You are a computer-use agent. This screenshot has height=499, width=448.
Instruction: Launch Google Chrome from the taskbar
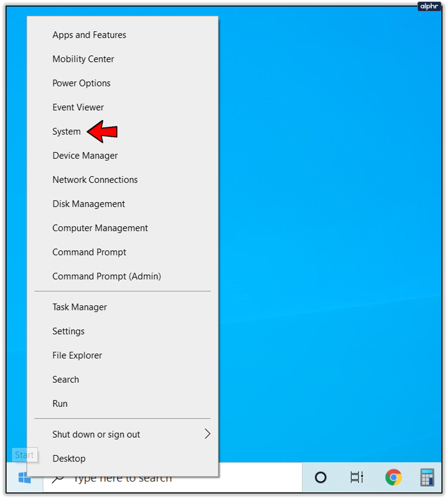click(x=393, y=477)
